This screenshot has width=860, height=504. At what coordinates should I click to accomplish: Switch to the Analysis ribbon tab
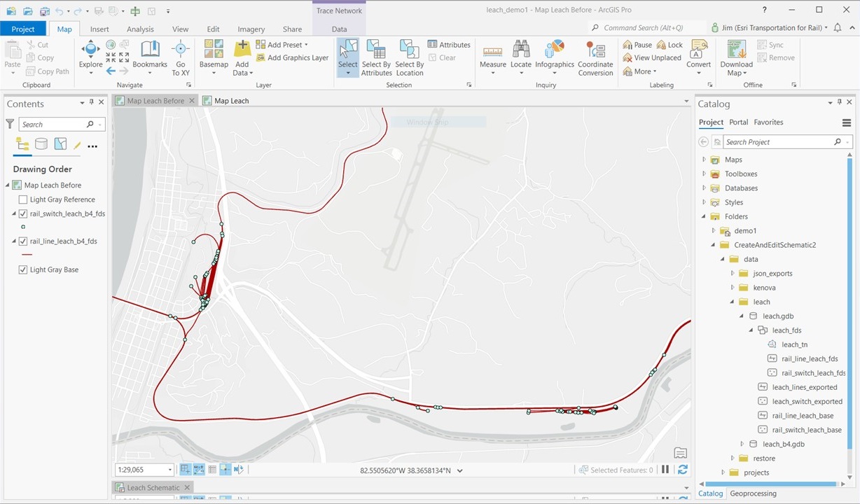(140, 29)
